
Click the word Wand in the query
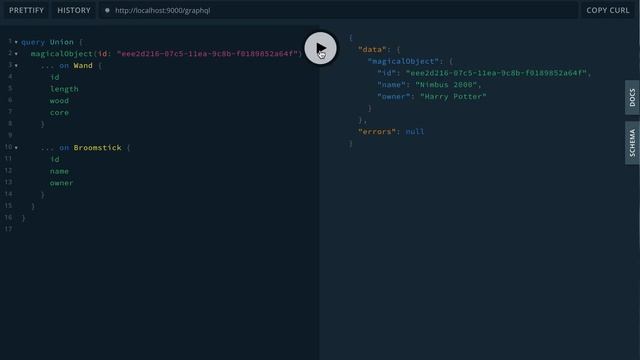83,66
